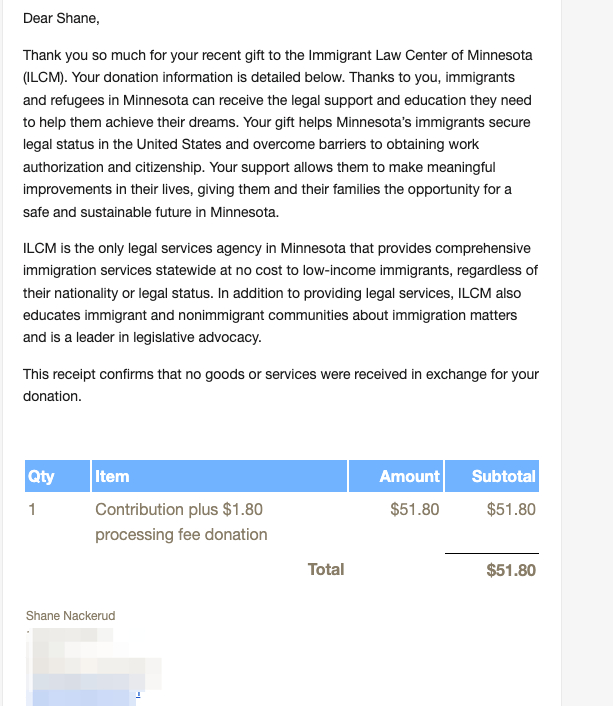This screenshot has width=613, height=706.
Task: Click the name "Shane Nackerud" below the table
Action: coord(71,616)
